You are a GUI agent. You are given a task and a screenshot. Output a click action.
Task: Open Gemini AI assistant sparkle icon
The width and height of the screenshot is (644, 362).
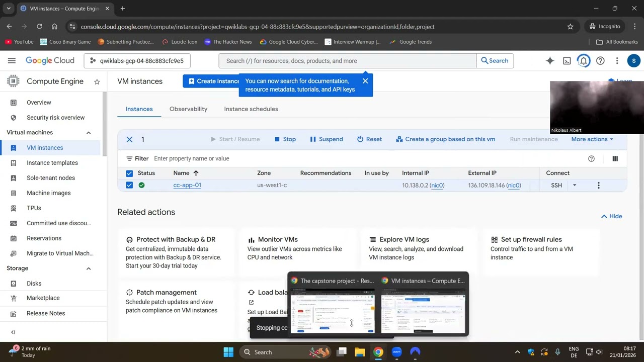pos(550,61)
